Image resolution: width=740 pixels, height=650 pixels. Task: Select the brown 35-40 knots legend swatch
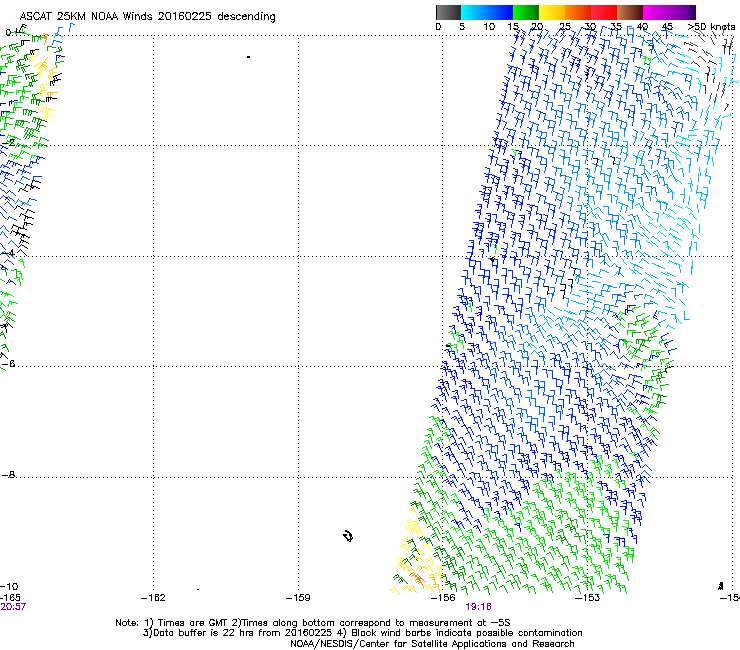click(x=630, y=12)
